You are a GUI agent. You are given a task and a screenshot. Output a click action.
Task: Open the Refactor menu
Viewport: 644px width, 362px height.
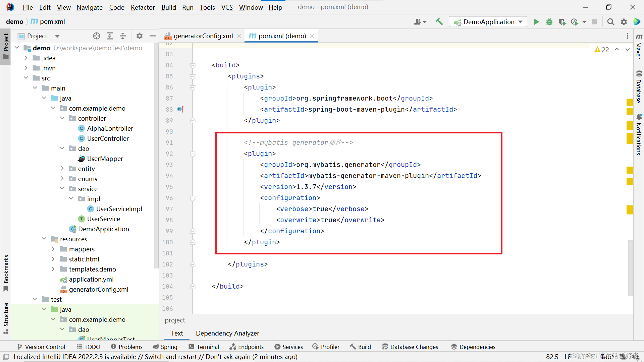coord(143,7)
